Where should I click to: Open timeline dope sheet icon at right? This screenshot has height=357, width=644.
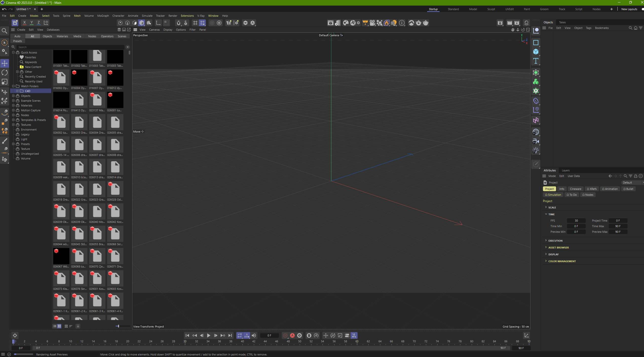tap(526, 335)
